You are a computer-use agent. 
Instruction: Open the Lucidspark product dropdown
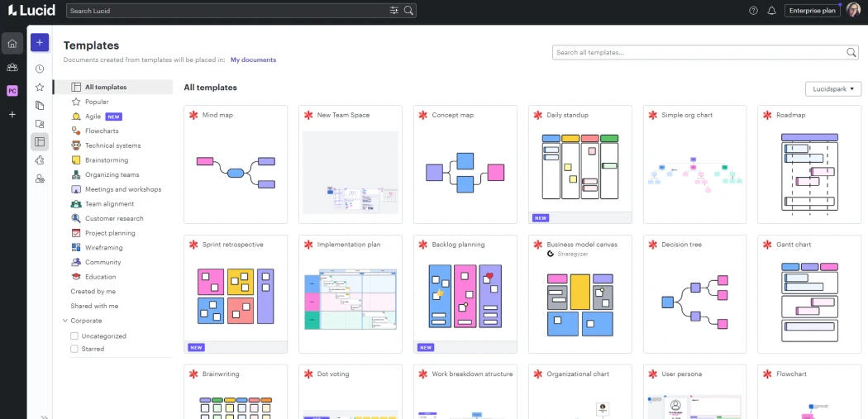point(833,88)
